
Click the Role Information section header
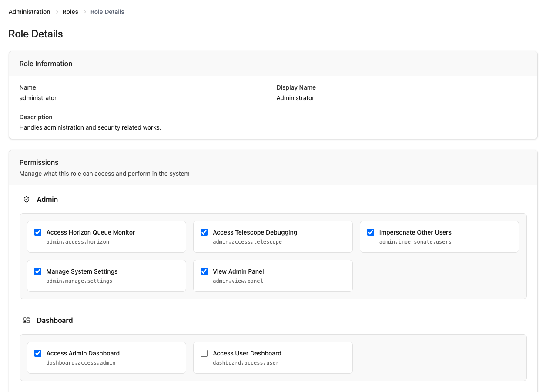pos(46,63)
